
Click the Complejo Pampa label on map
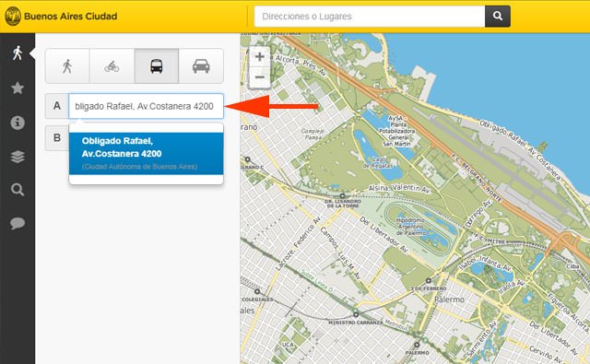[x=313, y=135]
